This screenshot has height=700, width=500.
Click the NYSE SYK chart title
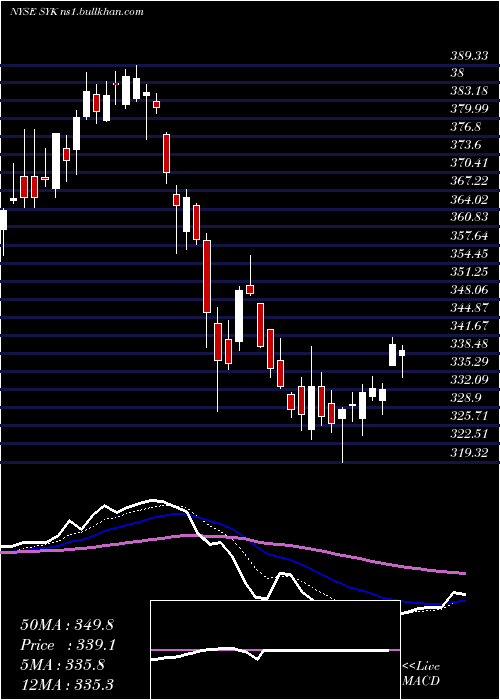[77, 11]
